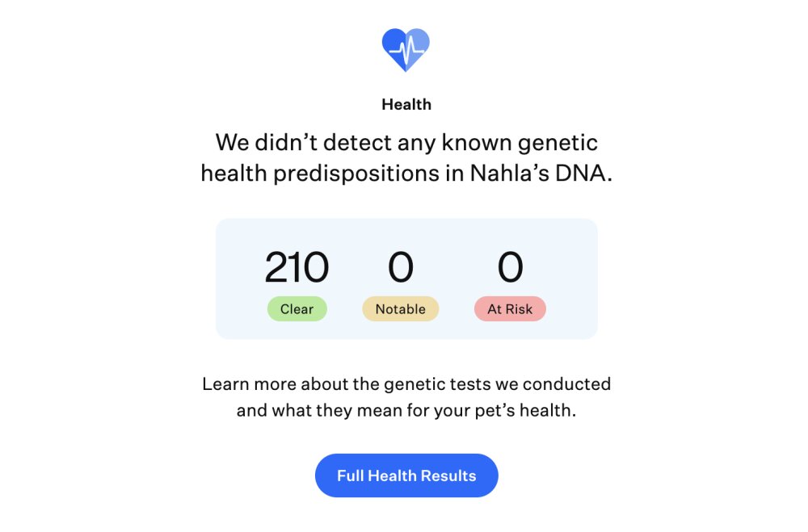Image resolution: width=808 pixels, height=532 pixels.
Task: Select the green Clear badge
Action: point(297,309)
